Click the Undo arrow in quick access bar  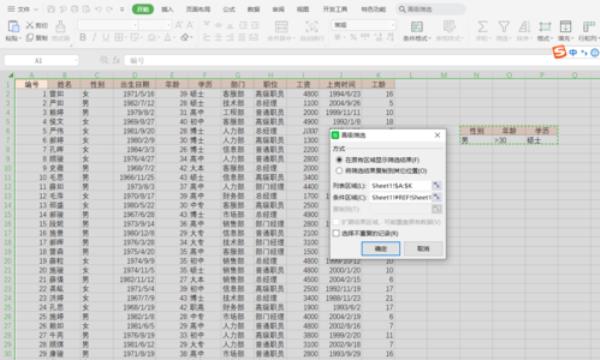pos(98,9)
